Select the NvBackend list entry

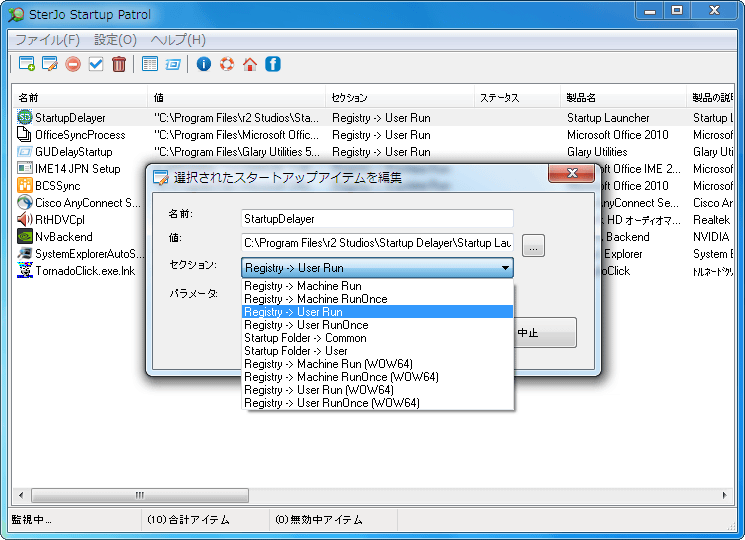pyautogui.click(x=64, y=237)
